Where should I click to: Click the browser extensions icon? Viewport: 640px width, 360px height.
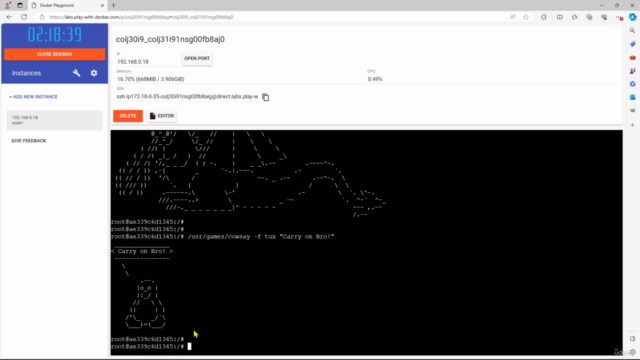click(544, 17)
